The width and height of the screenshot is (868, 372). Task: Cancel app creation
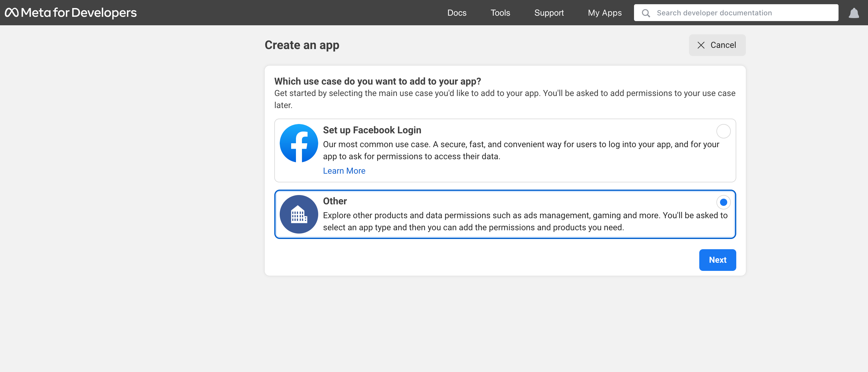[717, 45]
